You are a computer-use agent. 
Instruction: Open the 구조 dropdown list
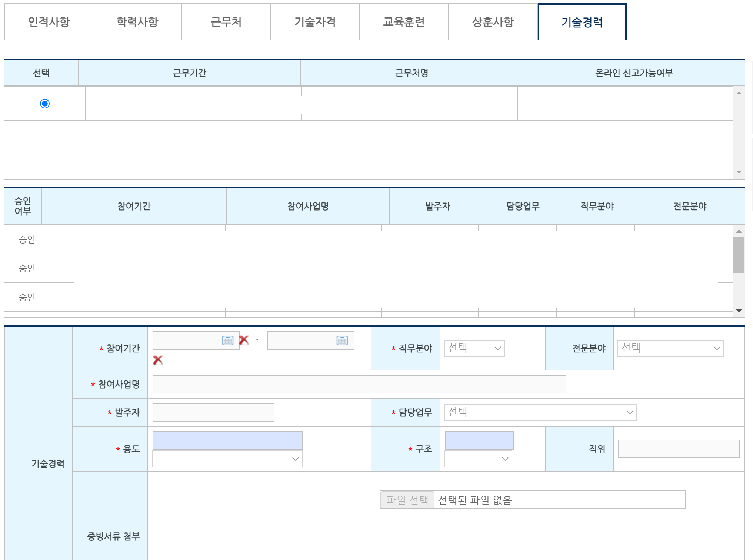(x=478, y=459)
